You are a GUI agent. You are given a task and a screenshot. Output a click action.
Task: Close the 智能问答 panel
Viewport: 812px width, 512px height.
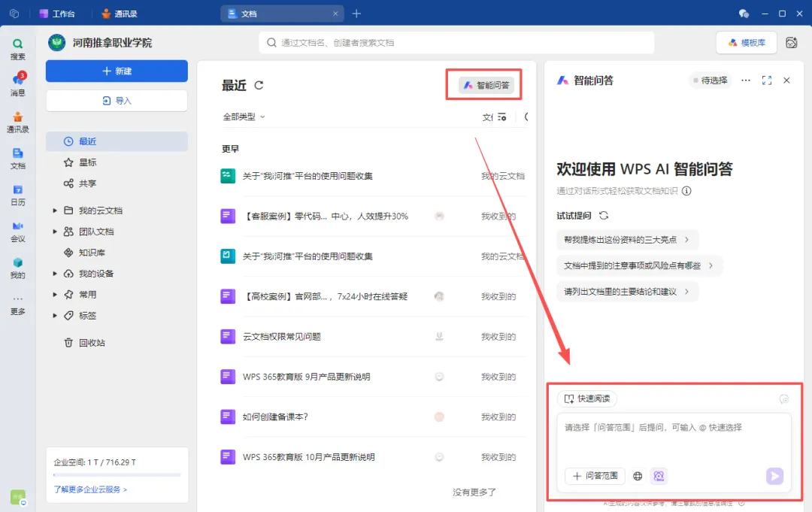coord(786,80)
